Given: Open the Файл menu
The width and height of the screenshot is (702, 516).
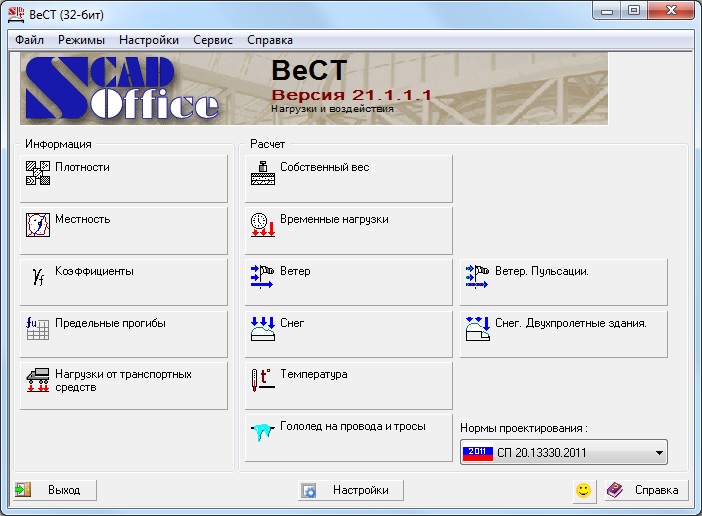Looking at the screenshot, I should tap(30, 40).
